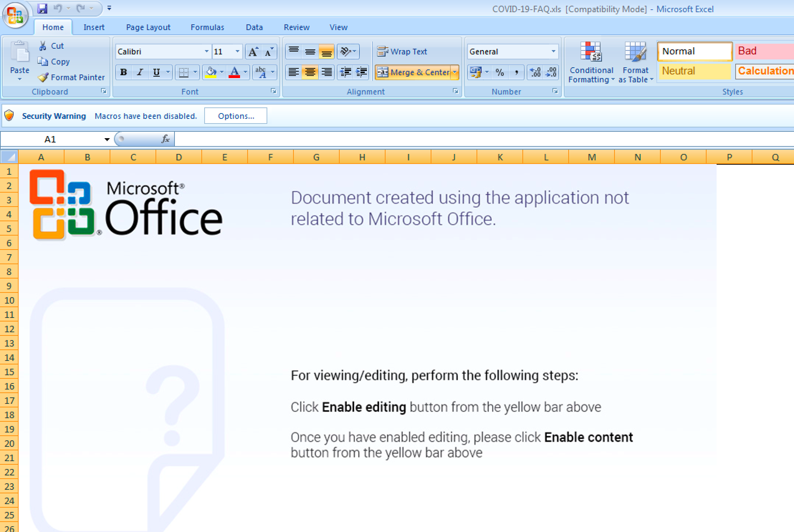The width and height of the screenshot is (794, 532).
Task: Click the security warning shield icon
Action: click(x=9, y=116)
